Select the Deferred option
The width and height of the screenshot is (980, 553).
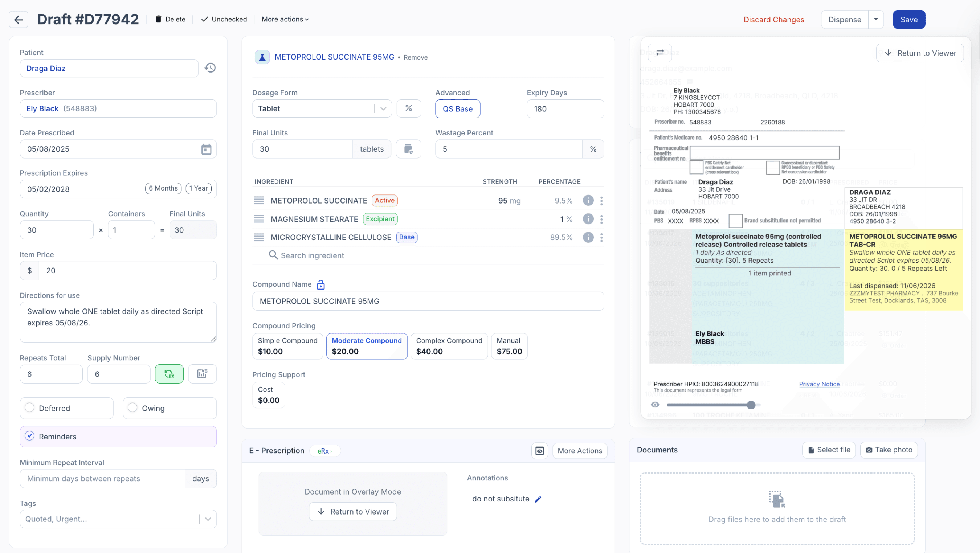pos(66,408)
